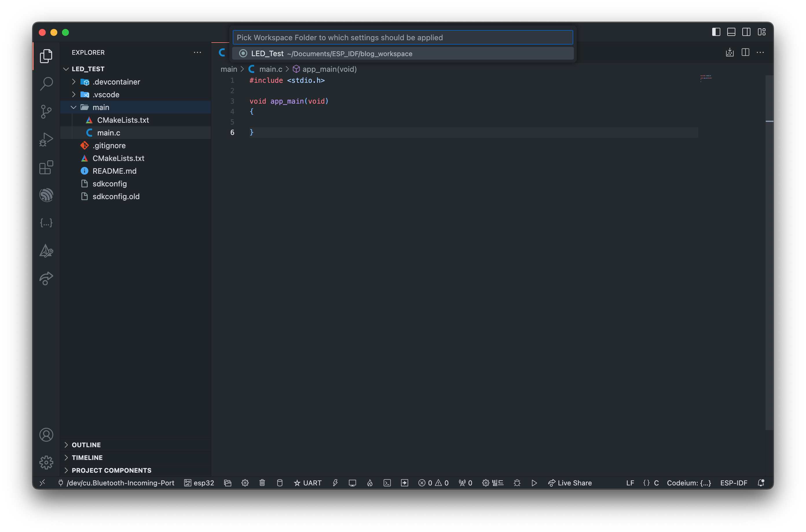Open the Search view in activity bar
The height and width of the screenshot is (532, 806).
click(x=46, y=83)
